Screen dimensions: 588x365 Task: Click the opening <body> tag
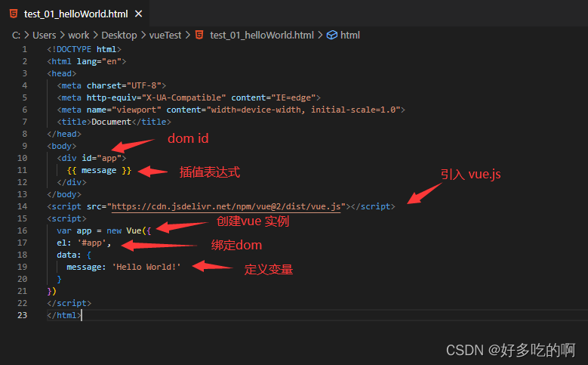click(x=61, y=146)
